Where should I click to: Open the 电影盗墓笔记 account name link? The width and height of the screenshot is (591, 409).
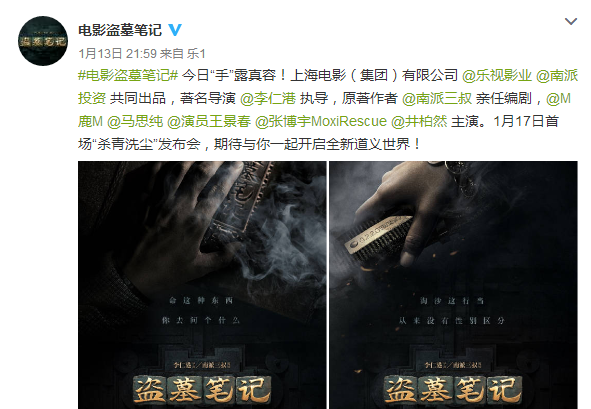click(120, 30)
